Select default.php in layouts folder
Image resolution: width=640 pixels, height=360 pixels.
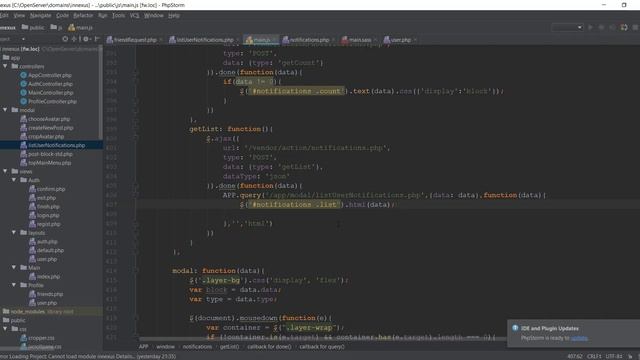[46, 250]
